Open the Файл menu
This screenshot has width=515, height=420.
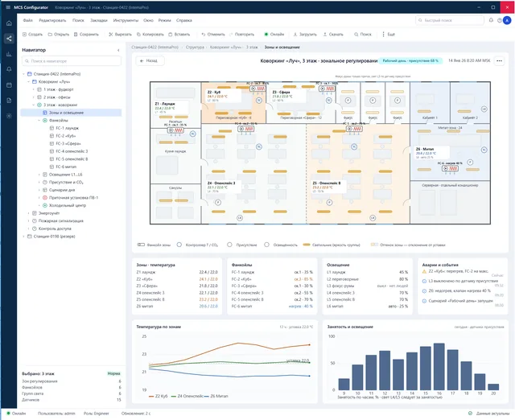[27, 20]
